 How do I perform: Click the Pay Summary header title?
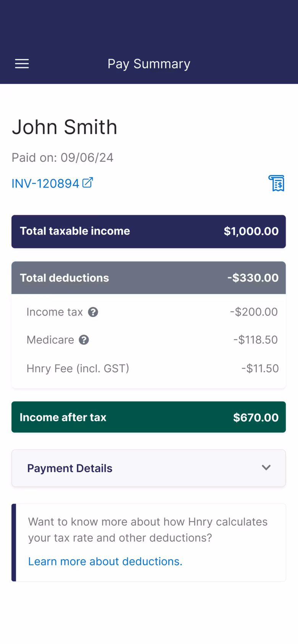coord(149,64)
